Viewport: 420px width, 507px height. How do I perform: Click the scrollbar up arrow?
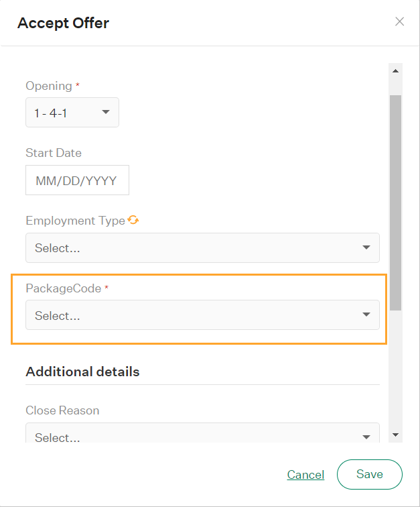coord(395,71)
